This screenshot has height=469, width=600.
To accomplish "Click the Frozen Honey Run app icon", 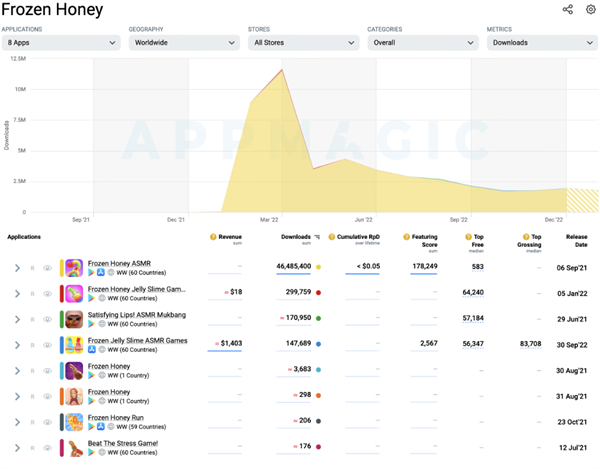I will pos(74,422).
